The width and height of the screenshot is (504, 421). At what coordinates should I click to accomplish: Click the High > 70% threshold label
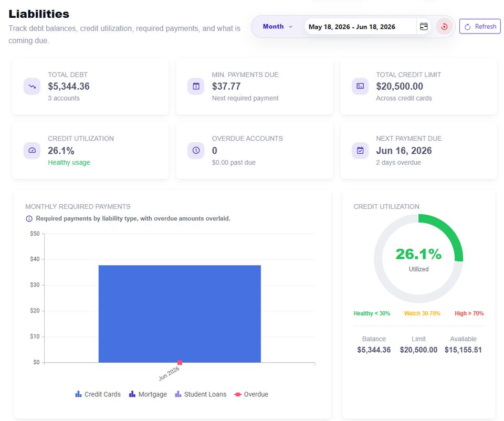click(x=469, y=313)
